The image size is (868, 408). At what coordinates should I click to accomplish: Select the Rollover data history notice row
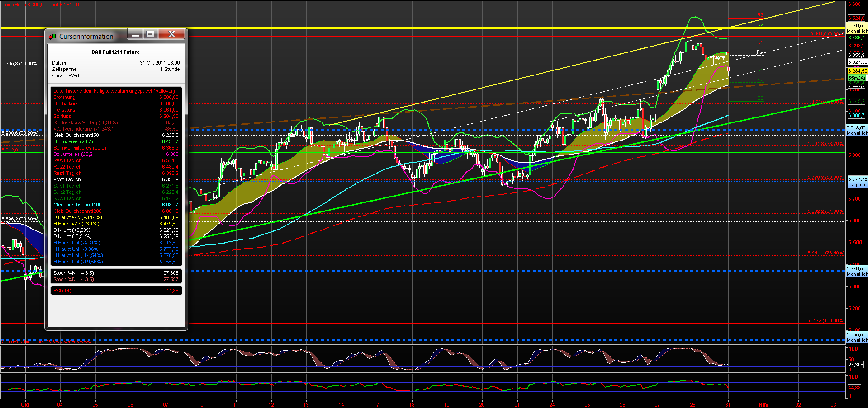click(x=115, y=91)
